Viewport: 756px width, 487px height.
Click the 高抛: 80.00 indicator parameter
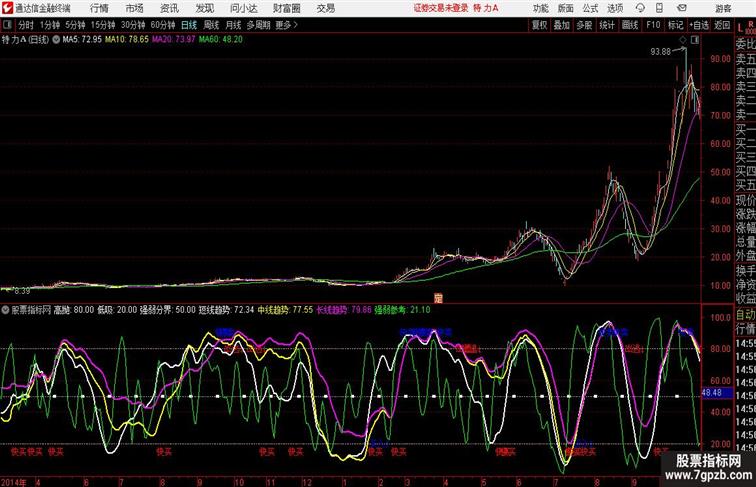click(73, 310)
